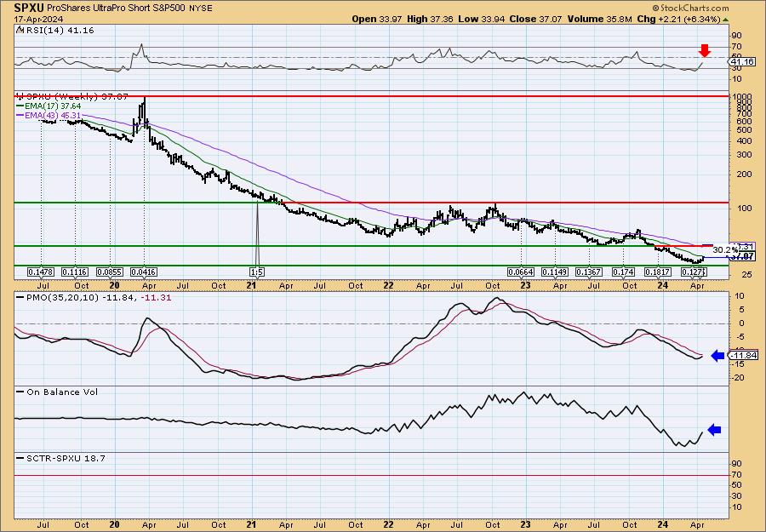The height and width of the screenshot is (532, 766).
Task: Click the 90 label on the RSI axis
Action: click(x=736, y=36)
